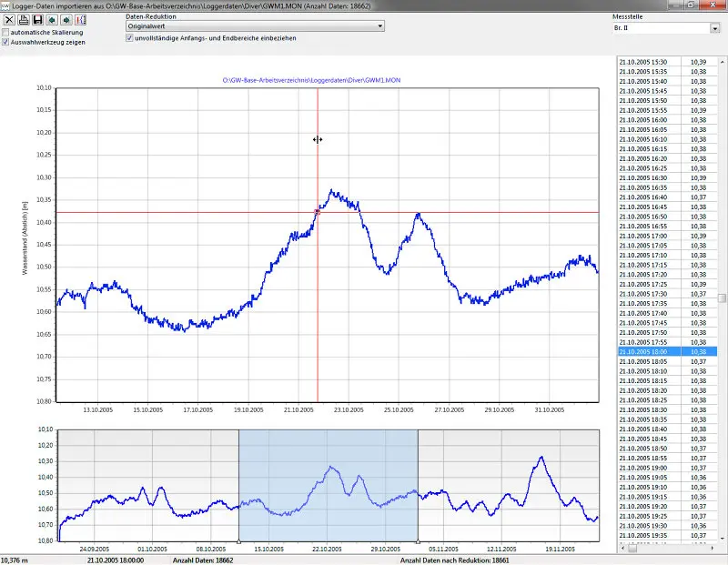Image resolution: width=728 pixels, height=565 pixels.
Task: Open the Messstelle dropdown arrow
Action: [x=714, y=28]
